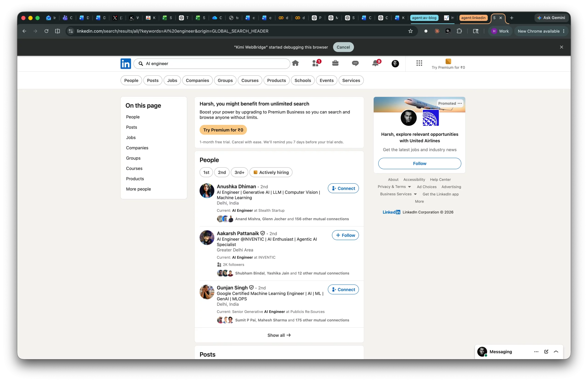The width and height of the screenshot is (588, 382).
Task: Filter results by Jobs
Action: pos(172,80)
